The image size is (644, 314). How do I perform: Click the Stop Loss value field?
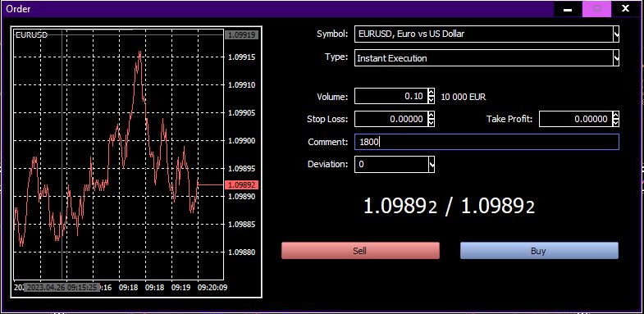point(391,120)
